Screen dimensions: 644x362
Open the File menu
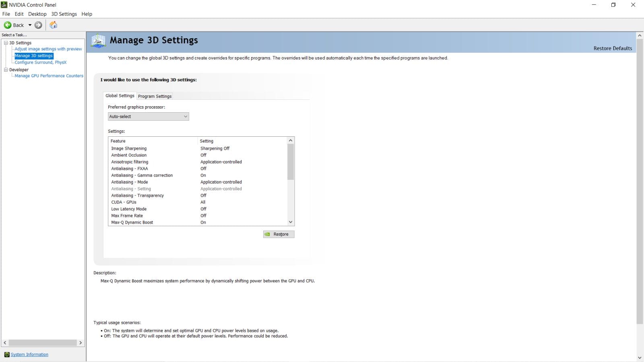(6, 14)
